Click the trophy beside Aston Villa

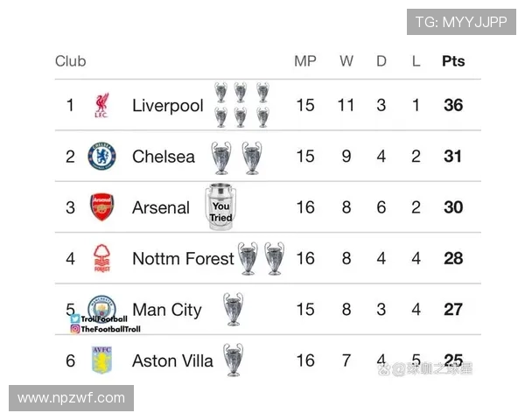pos(233,360)
